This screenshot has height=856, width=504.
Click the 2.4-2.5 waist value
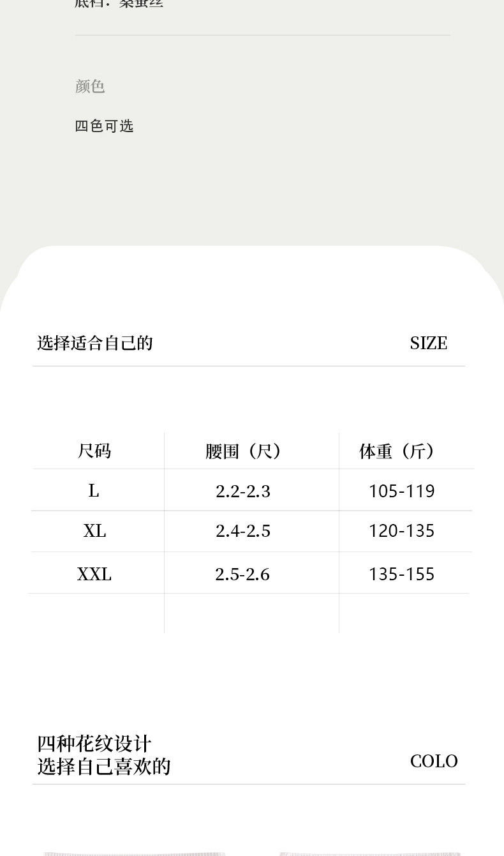click(x=243, y=530)
